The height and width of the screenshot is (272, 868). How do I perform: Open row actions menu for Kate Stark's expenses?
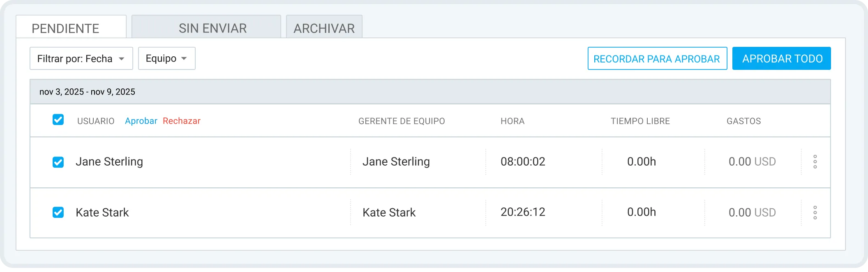(814, 213)
